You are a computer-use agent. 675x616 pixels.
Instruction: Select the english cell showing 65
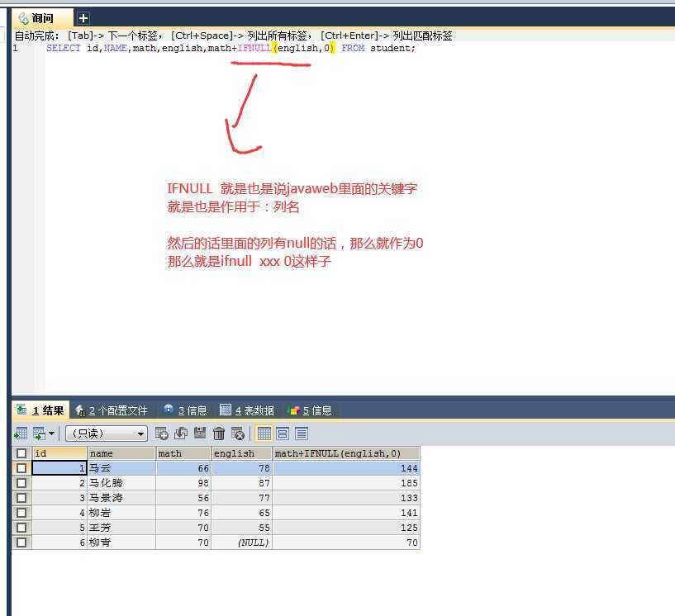242,513
